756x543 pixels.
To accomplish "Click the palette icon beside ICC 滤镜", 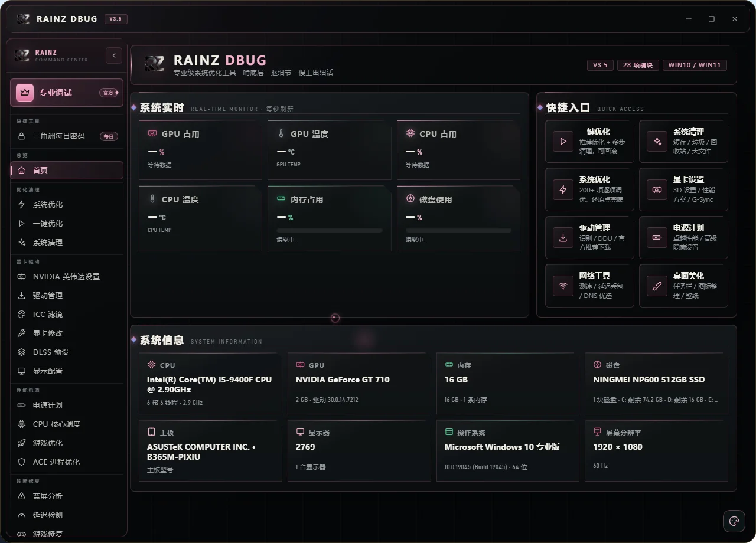I will pyautogui.click(x=22, y=314).
